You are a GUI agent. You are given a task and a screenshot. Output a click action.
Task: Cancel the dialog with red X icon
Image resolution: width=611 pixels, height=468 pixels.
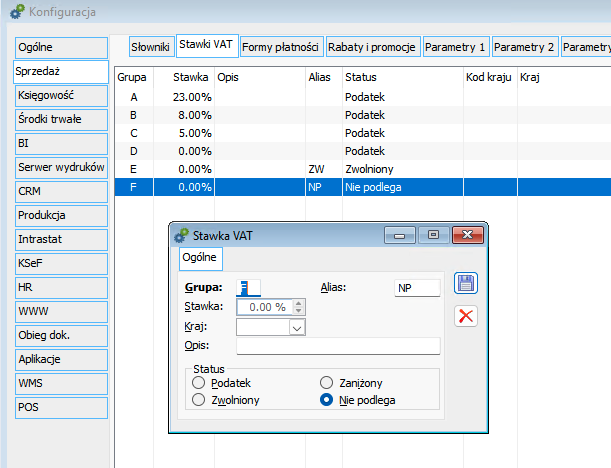point(465,316)
